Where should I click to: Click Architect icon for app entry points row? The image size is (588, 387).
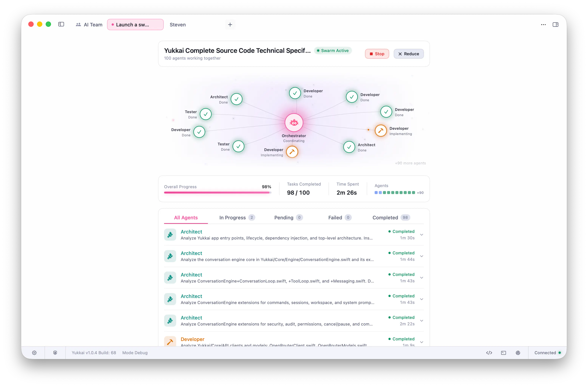tap(170, 234)
